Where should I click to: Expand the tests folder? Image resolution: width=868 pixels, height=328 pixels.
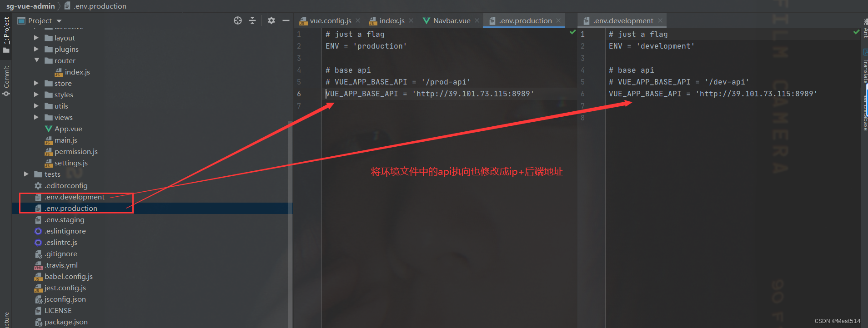[26, 174]
